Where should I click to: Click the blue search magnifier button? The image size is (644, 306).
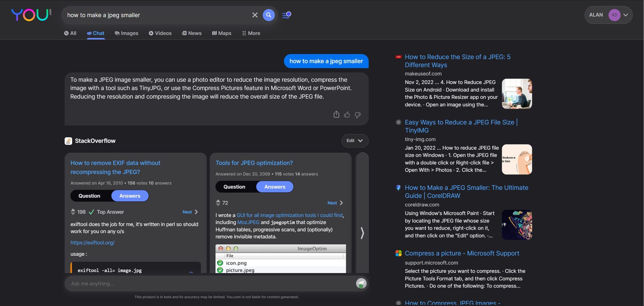coord(268,15)
